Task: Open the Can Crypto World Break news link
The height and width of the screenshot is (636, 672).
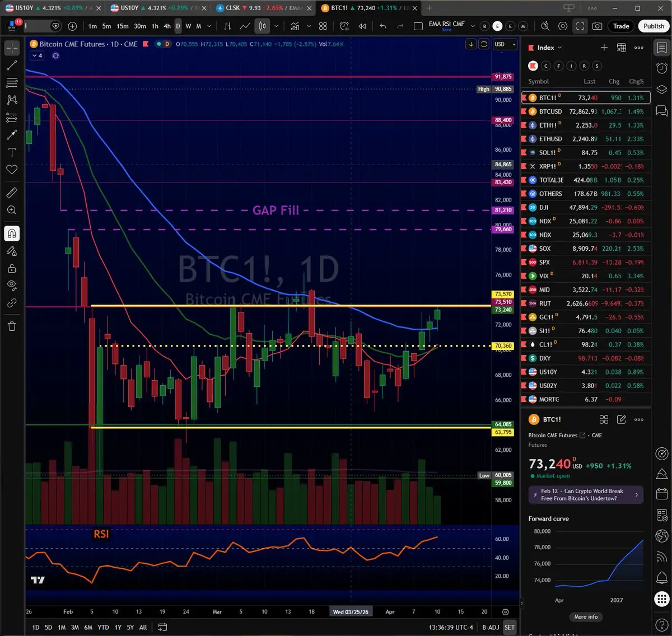Action: (x=586, y=494)
